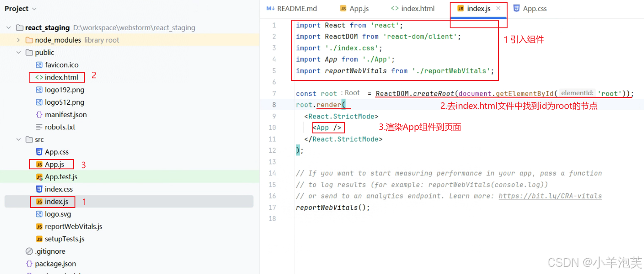Collapse the public folder
644x274 pixels.
pyautogui.click(x=18, y=53)
